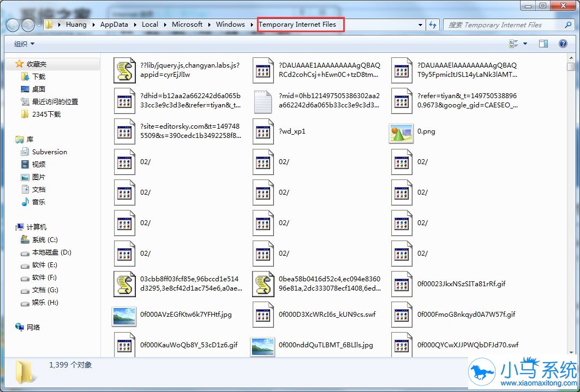Navigate to Huang in breadcrumb
Viewport: 580px width, 392px height.
pyautogui.click(x=76, y=25)
